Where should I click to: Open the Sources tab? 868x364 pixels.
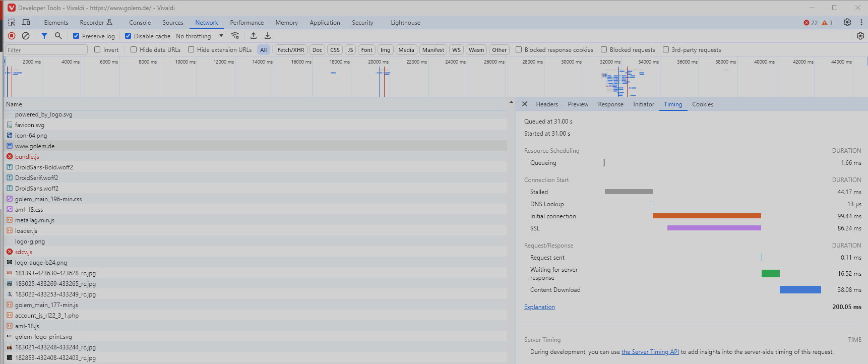click(173, 23)
